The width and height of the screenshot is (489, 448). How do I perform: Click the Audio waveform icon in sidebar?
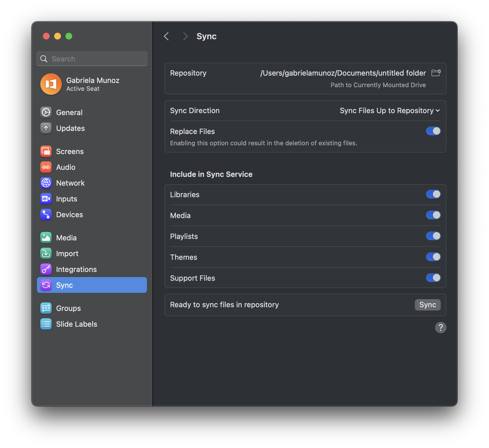point(46,167)
